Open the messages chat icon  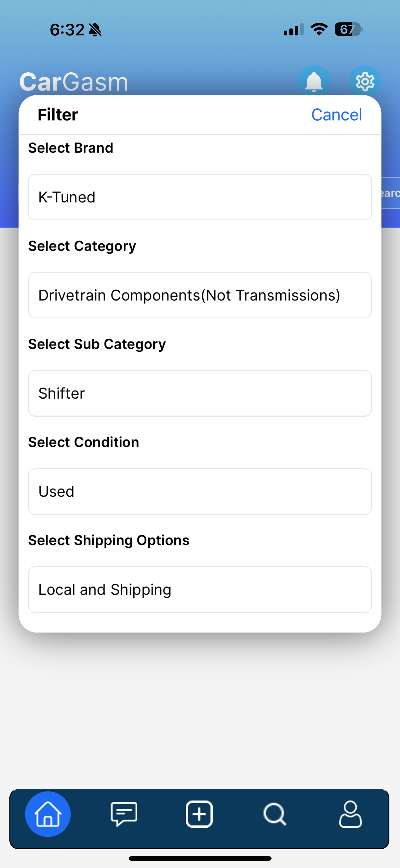point(124,814)
